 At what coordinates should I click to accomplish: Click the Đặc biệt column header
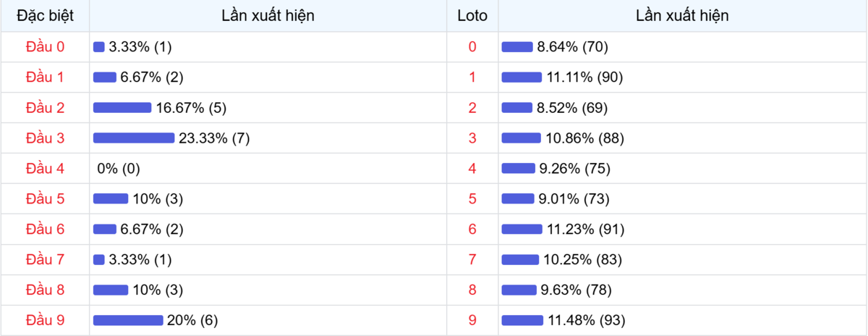pyautogui.click(x=45, y=16)
